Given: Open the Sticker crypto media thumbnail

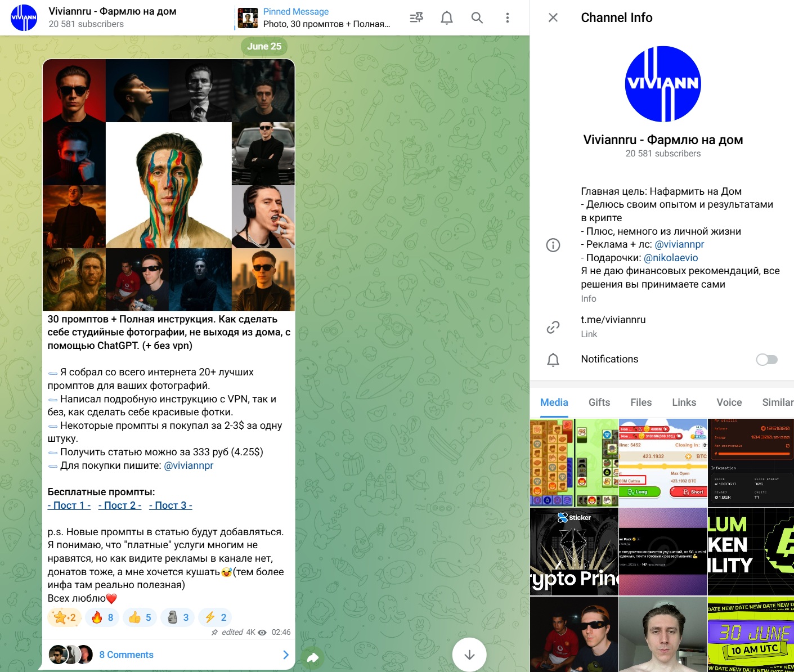Looking at the screenshot, I should point(574,552).
